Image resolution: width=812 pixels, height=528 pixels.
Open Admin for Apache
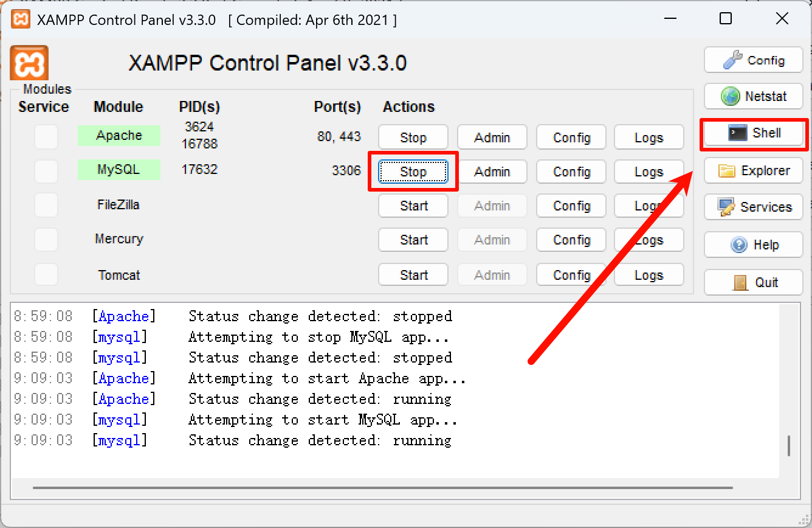point(492,137)
